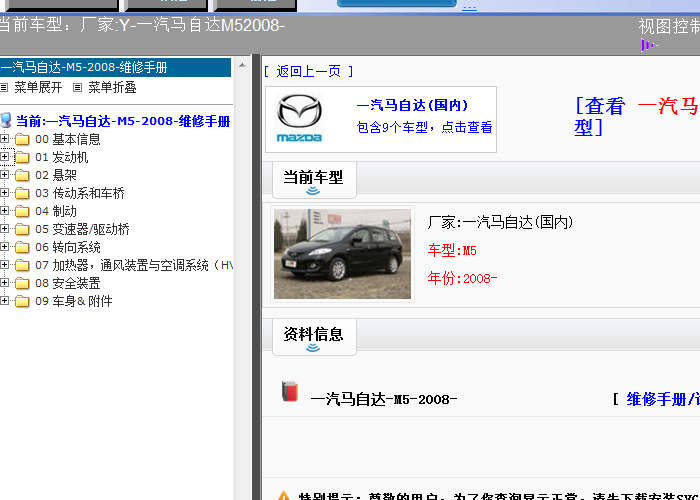Image resolution: width=700 pixels, height=500 pixels.
Task: Click the chevron under 资料信息 heading
Action: [313, 347]
